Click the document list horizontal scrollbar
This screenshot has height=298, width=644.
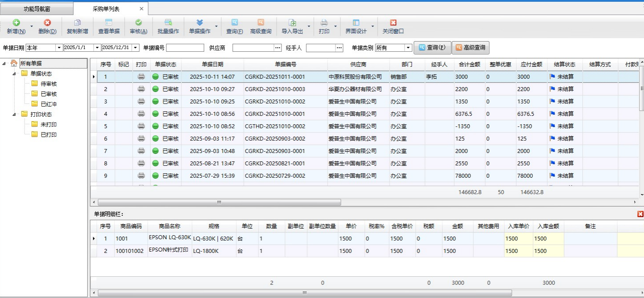217,202
